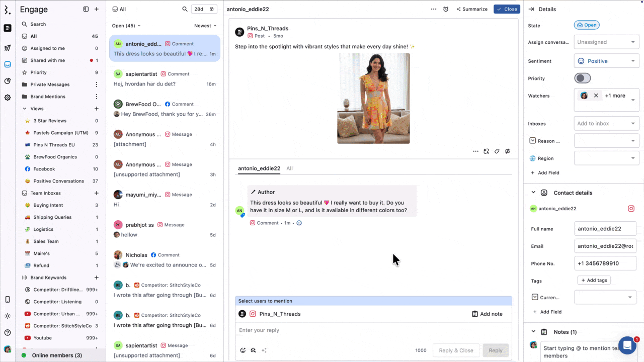
Task: Open the three-dot conversation options menu
Action: point(434,9)
